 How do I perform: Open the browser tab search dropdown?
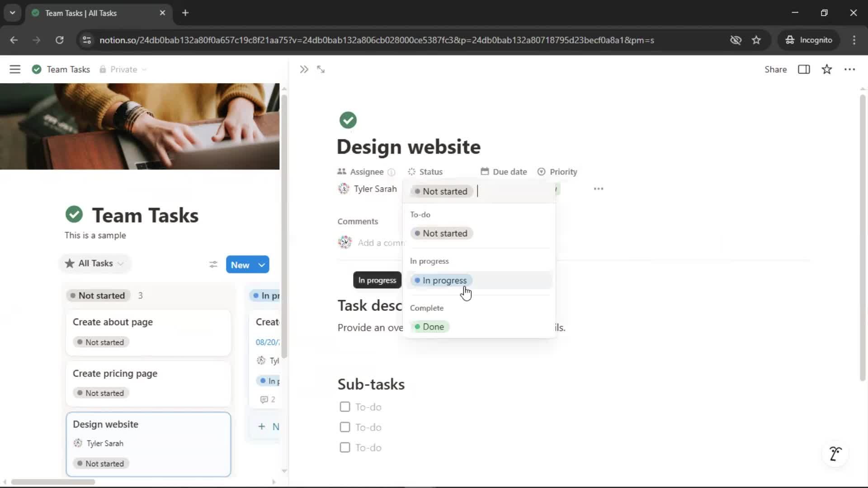tap(13, 13)
